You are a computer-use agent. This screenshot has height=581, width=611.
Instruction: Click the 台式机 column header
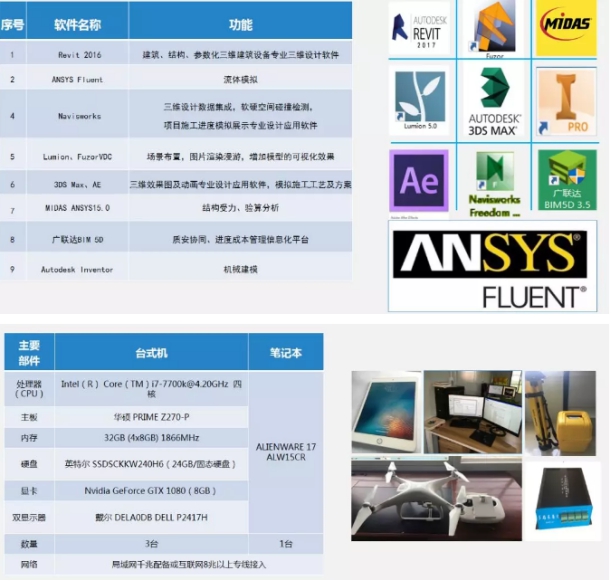(x=151, y=352)
